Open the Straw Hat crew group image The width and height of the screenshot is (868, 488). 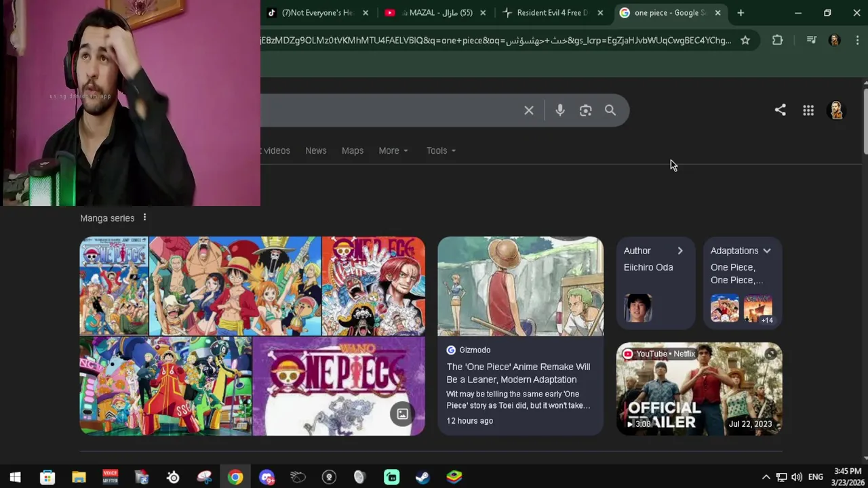(x=235, y=286)
